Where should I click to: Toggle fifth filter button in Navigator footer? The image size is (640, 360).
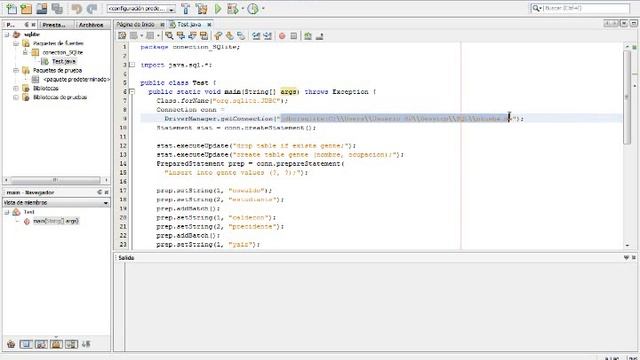[x=71, y=344]
